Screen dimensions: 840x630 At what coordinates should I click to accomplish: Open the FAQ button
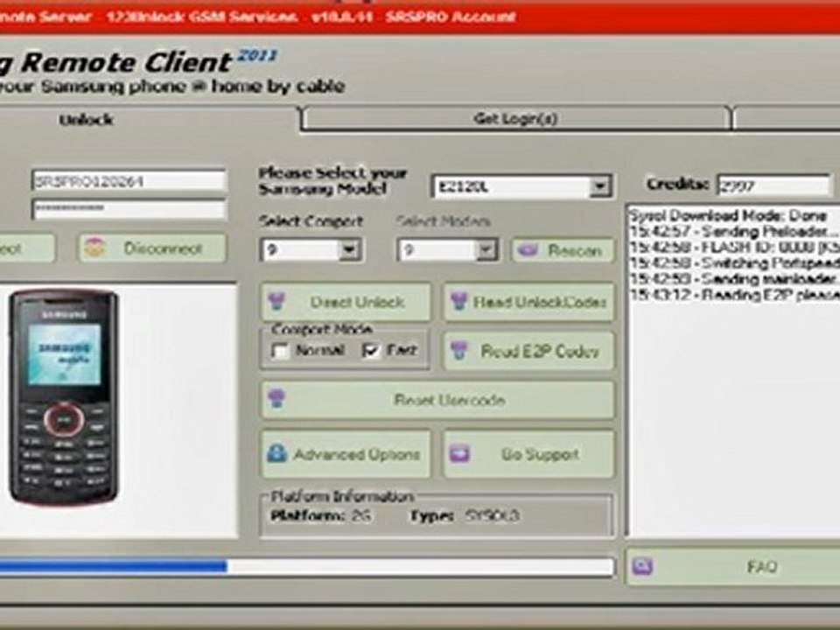tap(733, 566)
